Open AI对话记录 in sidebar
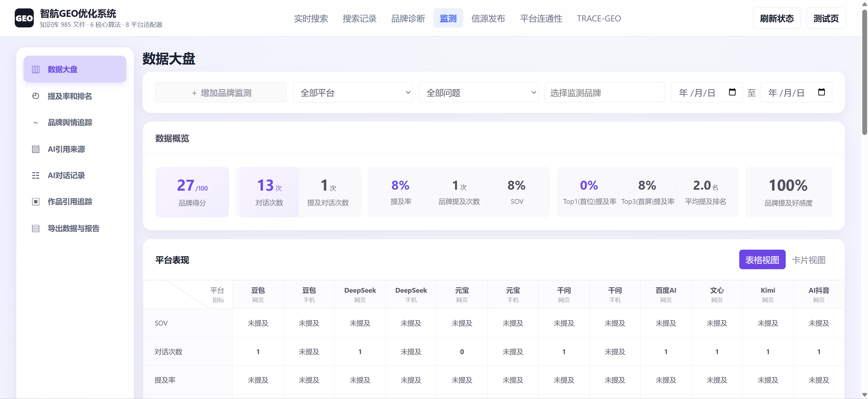 (75, 175)
